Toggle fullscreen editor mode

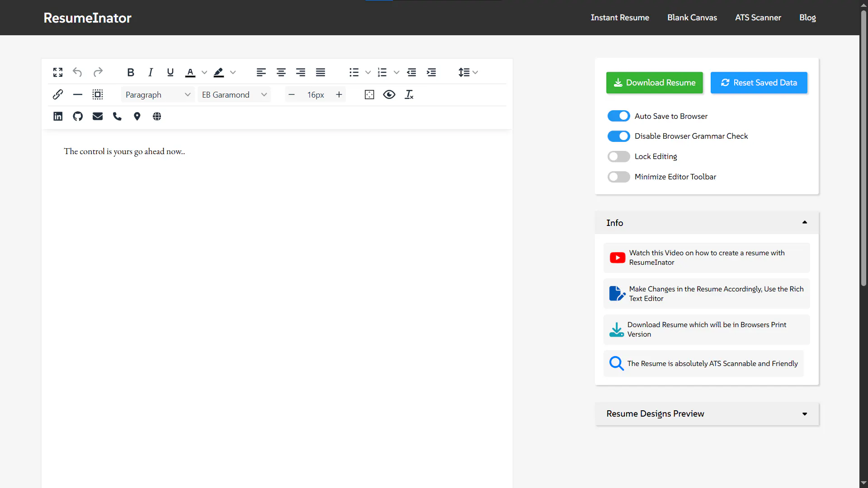(x=58, y=72)
